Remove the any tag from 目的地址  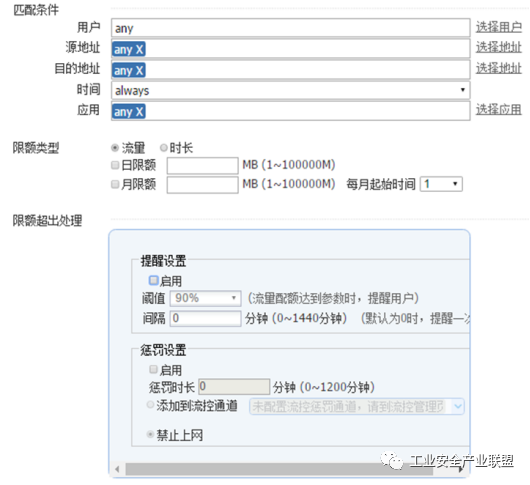point(140,70)
